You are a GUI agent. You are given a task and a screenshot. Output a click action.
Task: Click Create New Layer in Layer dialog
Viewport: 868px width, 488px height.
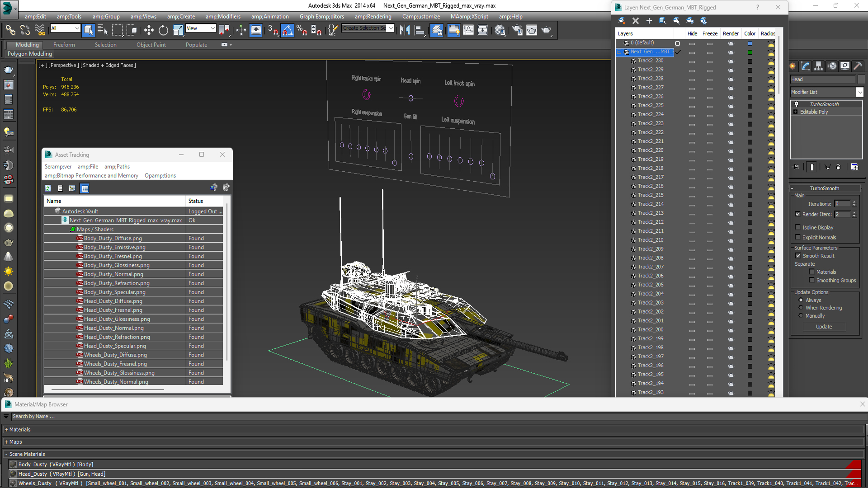click(x=622, y=21)
